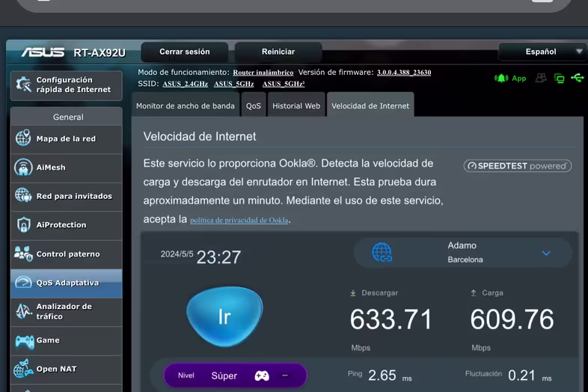
Task: Click the Red para invitados icon
Action: 23,195
